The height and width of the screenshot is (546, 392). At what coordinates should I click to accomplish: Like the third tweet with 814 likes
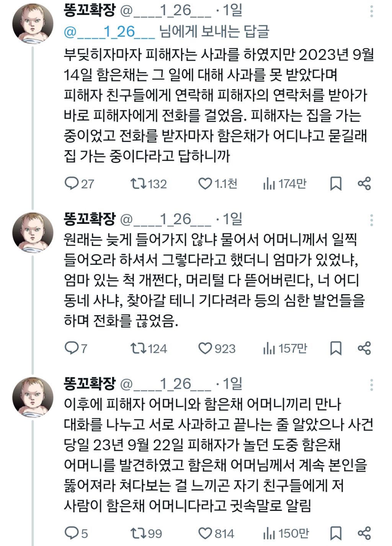point(205,533)
